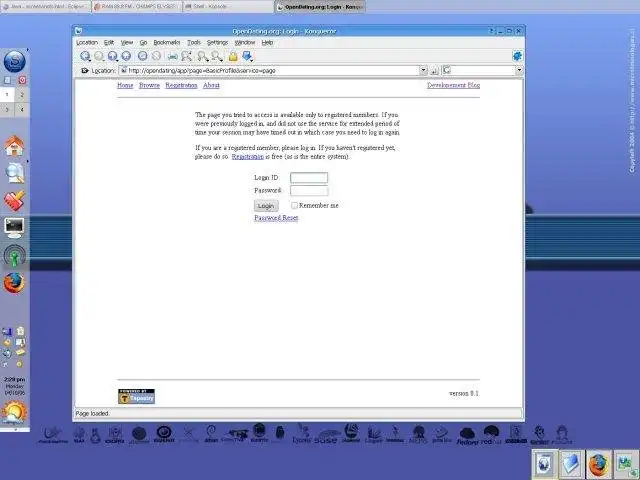Viewport: 640px width, 480px height.
Task: Click the Browse link
Action: [x=149, y=85]
